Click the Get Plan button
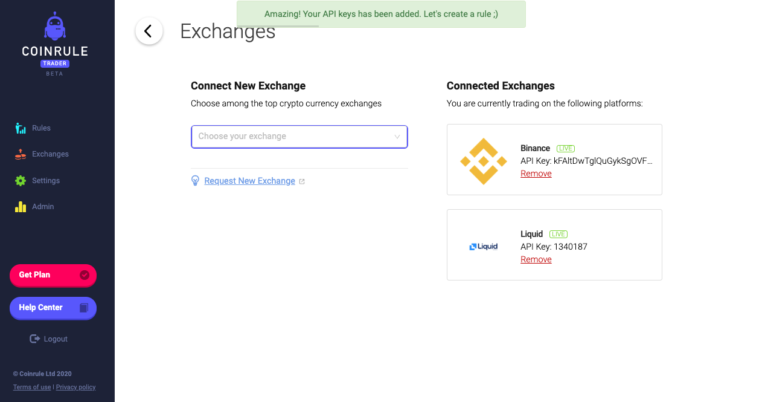The width and height of the screenshot is (768, 402). 53,275
